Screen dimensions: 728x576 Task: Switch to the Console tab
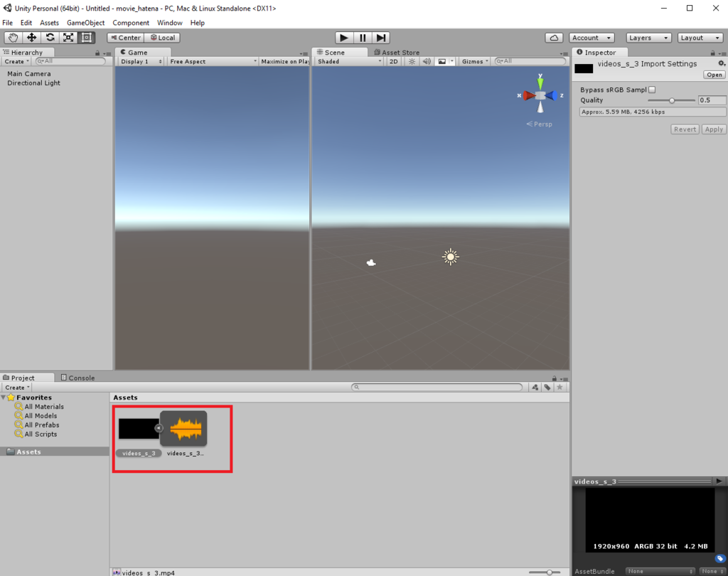77,378
